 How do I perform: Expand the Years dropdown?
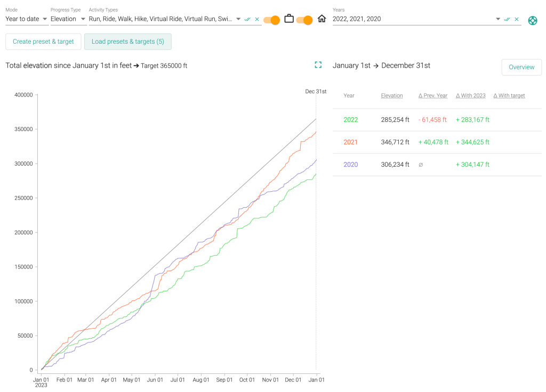click(x=498, y=19)
